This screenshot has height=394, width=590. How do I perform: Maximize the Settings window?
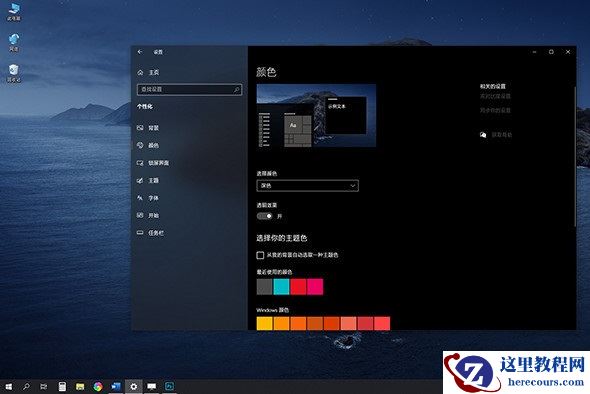pos(551,52)
